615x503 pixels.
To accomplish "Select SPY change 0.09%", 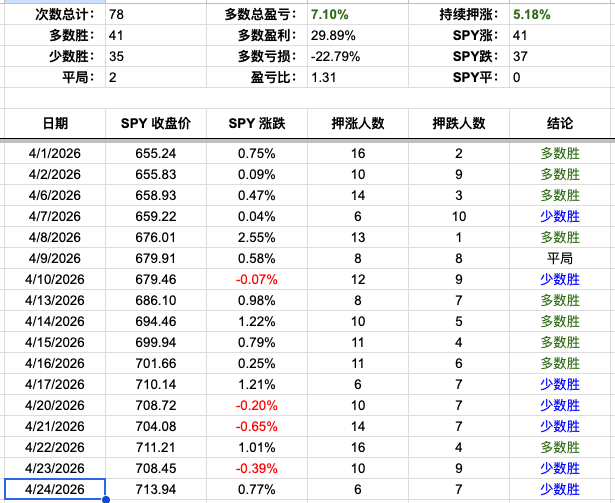I will (257, 175).
